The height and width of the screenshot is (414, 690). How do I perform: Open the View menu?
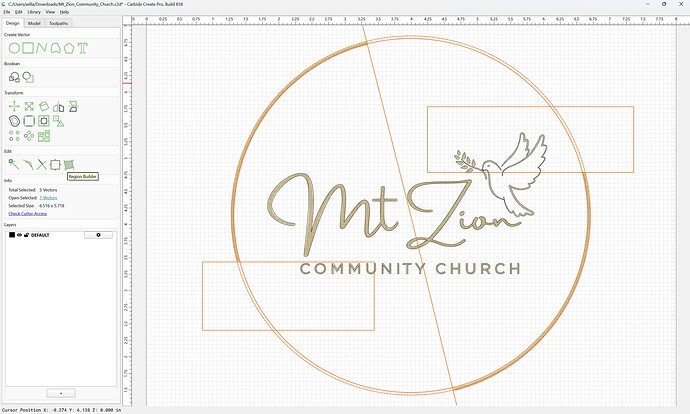50,12
